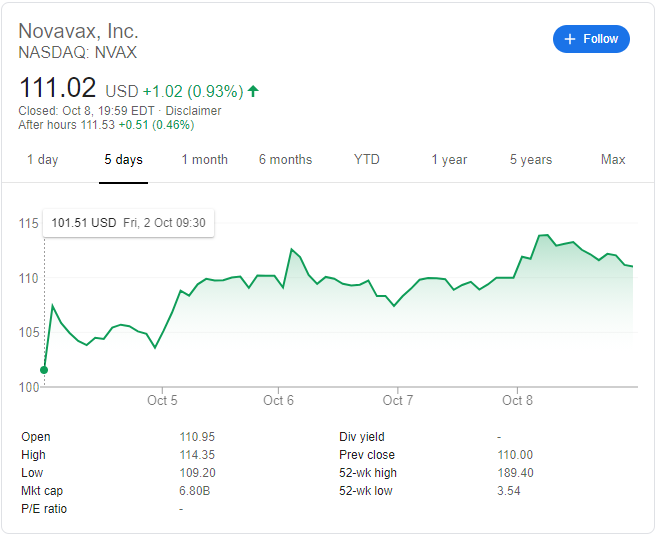
Task: Click the Open label in stats
Action: tap(36, 437)
